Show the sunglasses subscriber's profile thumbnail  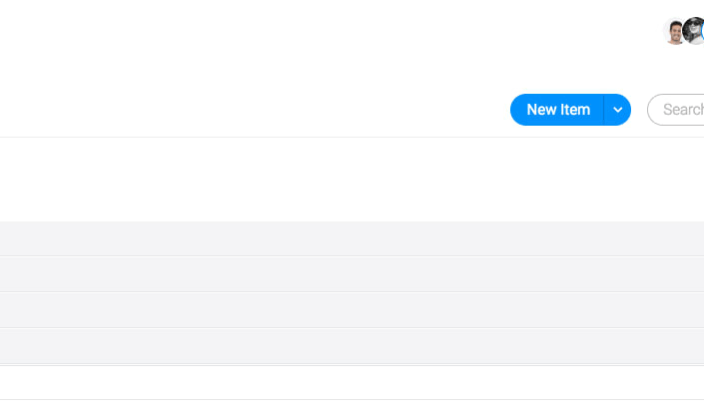694,31
